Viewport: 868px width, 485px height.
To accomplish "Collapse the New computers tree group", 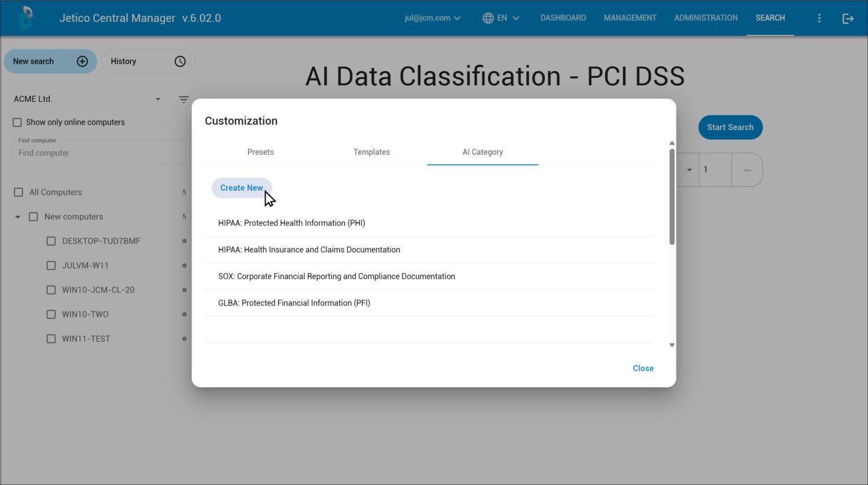I will [18, 217].
